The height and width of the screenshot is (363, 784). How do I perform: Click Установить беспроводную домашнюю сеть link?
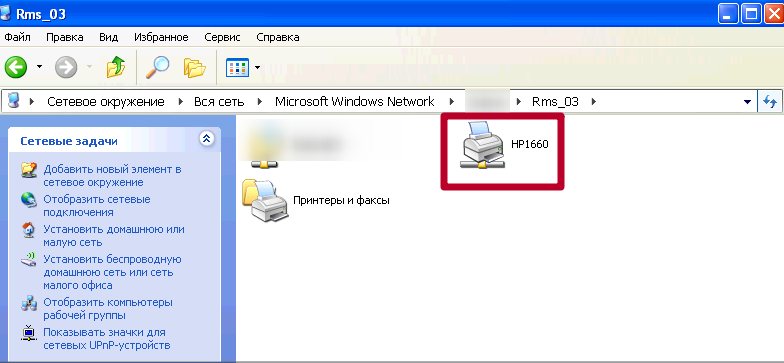(112, 272)
